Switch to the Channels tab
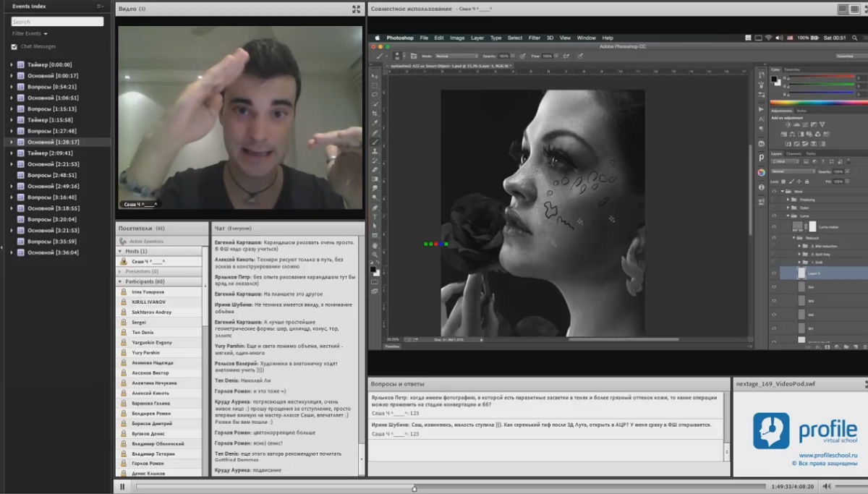This screenshot has width=868, height=494. 794,153
